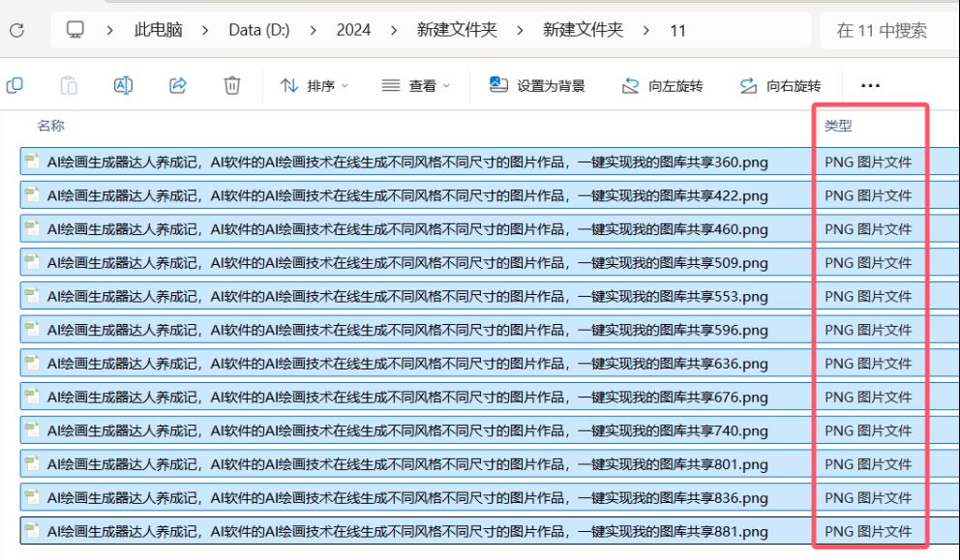
Task: Open the 排序 sort dropdown
Action: [315, 86]
